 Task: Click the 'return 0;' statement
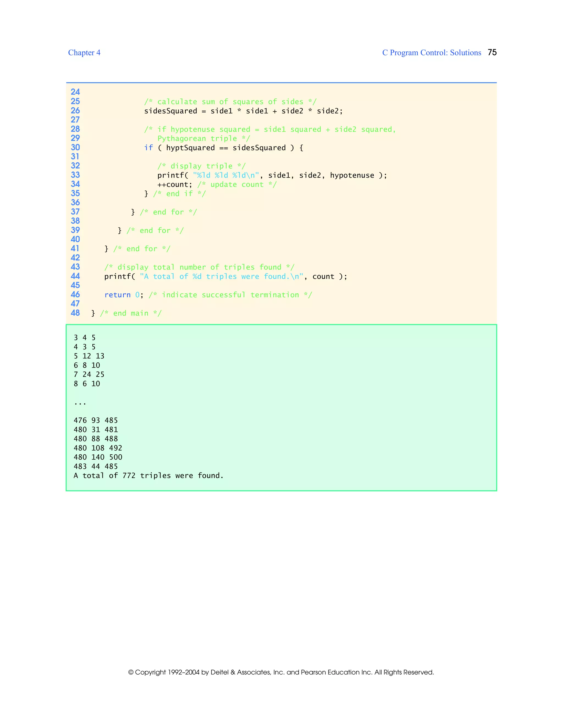[123, 295]
